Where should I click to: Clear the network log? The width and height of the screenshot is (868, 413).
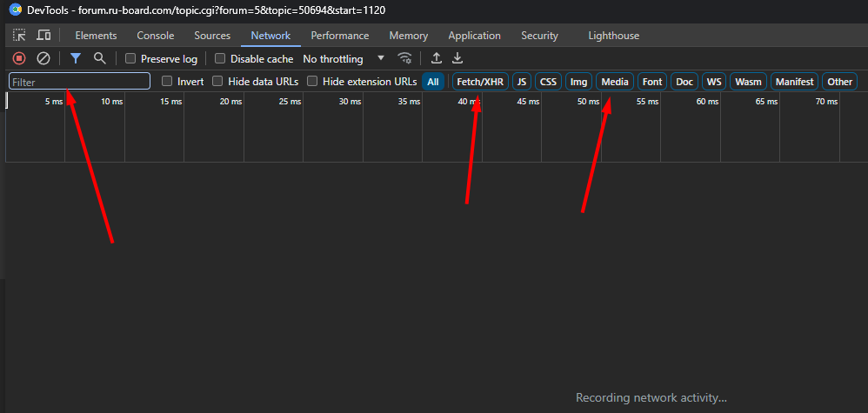(43, 58)
